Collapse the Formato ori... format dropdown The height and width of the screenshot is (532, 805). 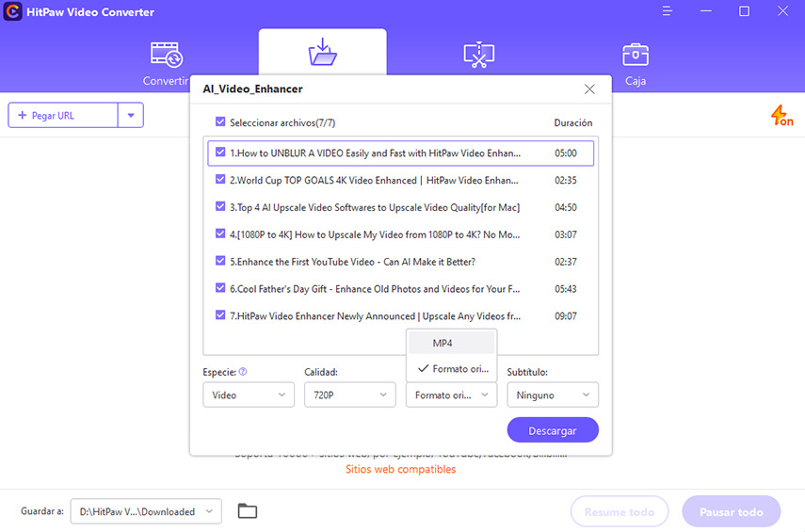(451, 395)
